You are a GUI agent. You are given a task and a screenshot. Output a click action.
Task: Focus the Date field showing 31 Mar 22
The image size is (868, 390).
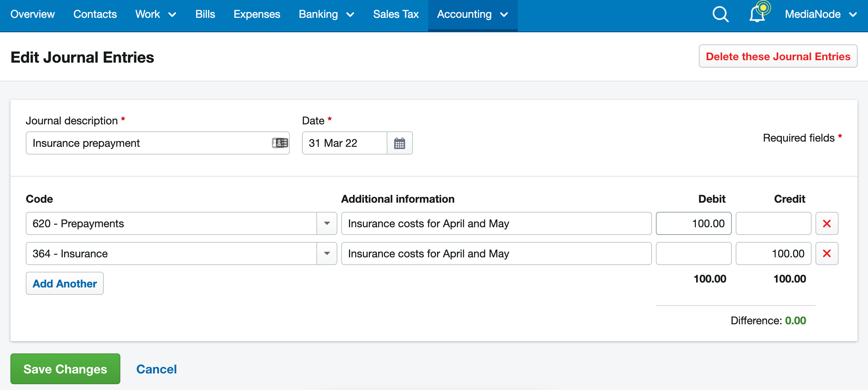pos(344,143)
